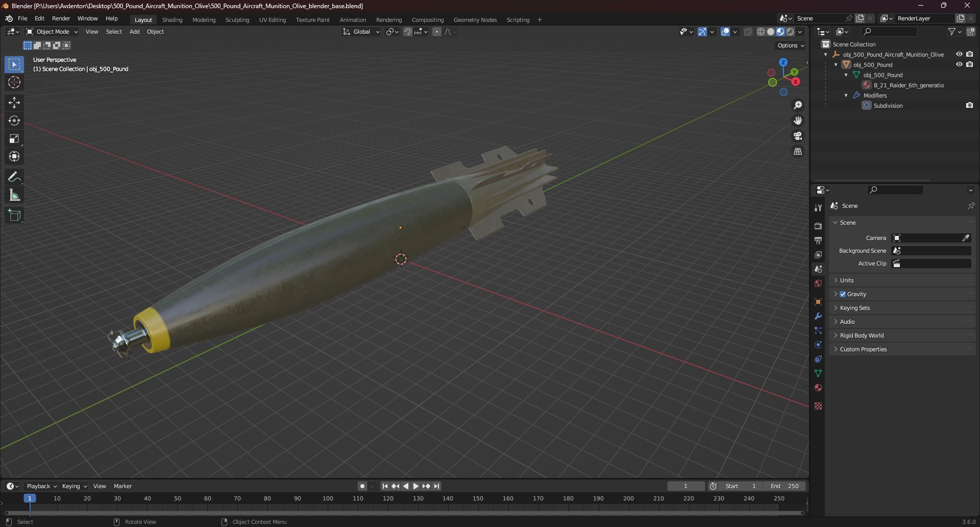Open the Object Data properties green triangle tab
This screenshot has width=980, height=527.
pos(818,373)
